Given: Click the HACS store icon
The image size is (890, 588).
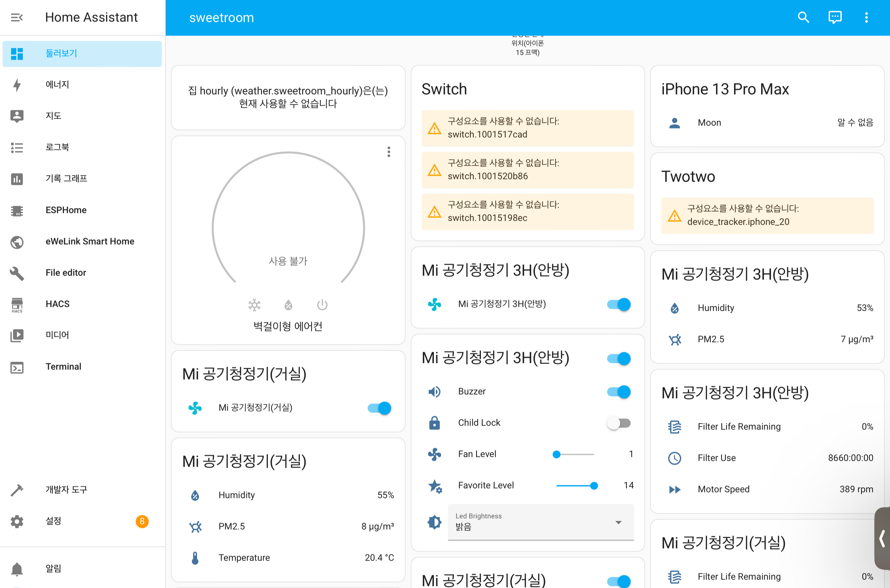Looking at the screenshot, I should coord(17,305).
